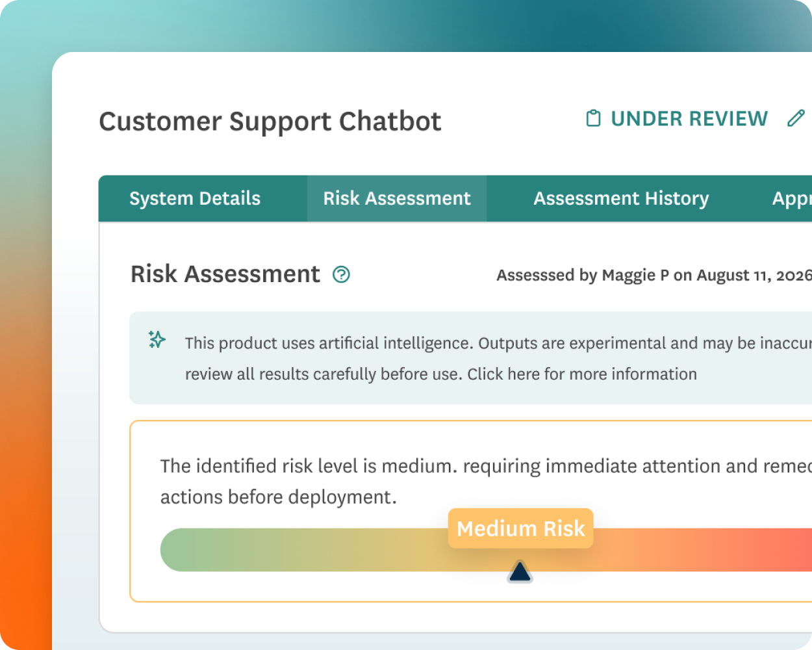The image size is (812, 650).
Task: Select the Risk Assessment tab
Action: pos(397,198)
